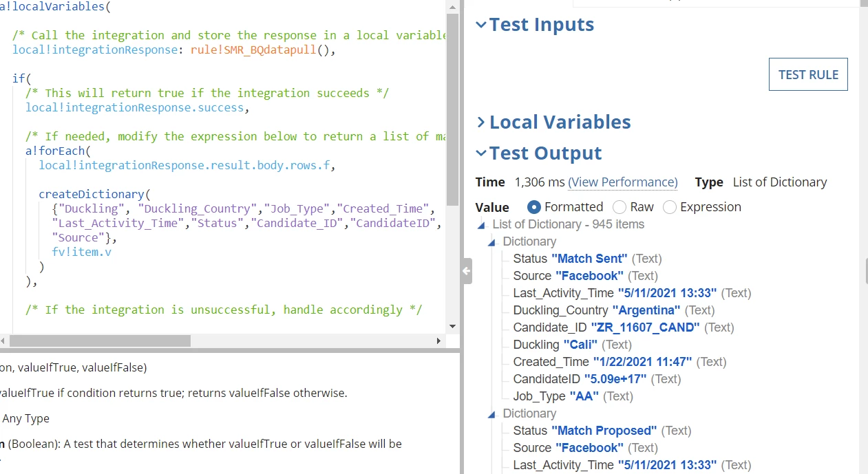Viewport: 868px width, 474px height.
Task: Select the Duckling "Cali" row
Action: (x=572, y=345)
